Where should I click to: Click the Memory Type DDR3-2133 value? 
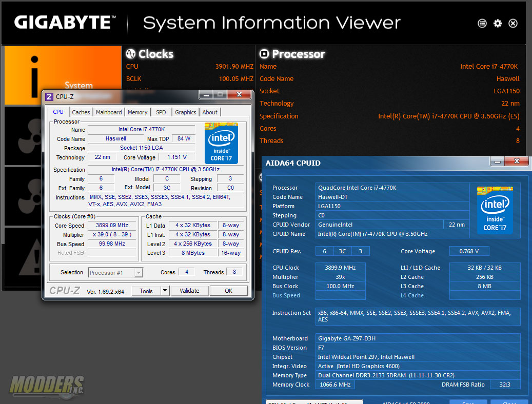tap(418, 375)
